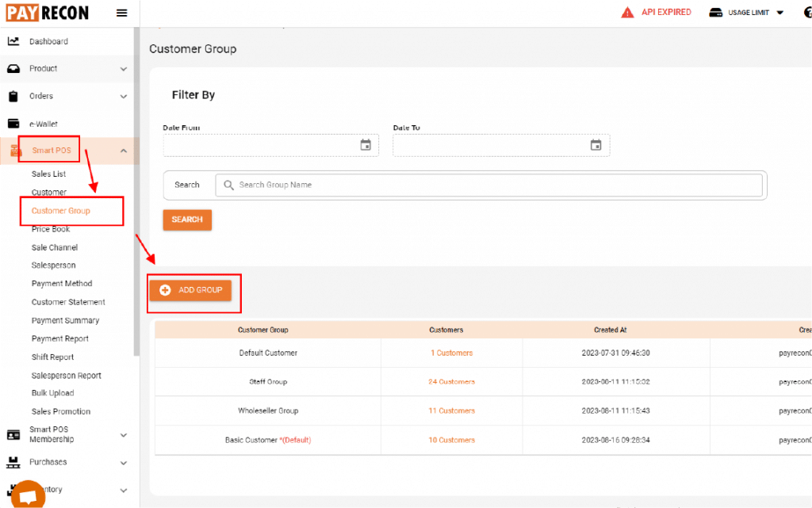Screen dimensions: 812x508
Task: Click the Created At column header
Action: point(610,330)
